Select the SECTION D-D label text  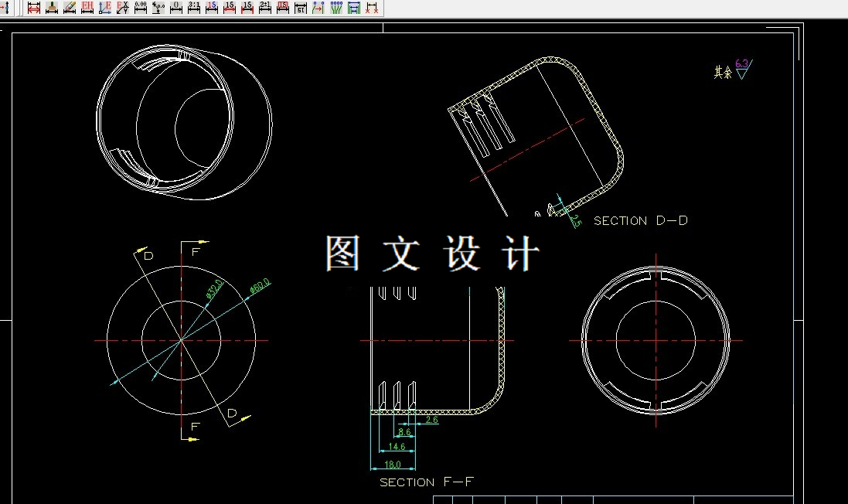coord(641,220)
